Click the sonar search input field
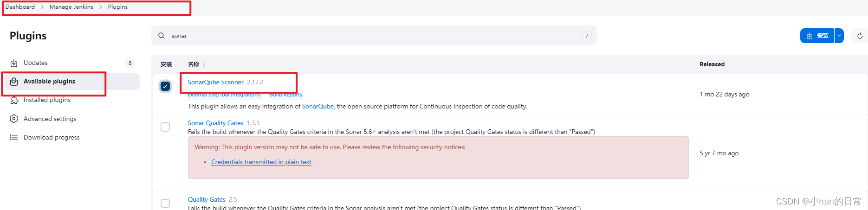 371,36
